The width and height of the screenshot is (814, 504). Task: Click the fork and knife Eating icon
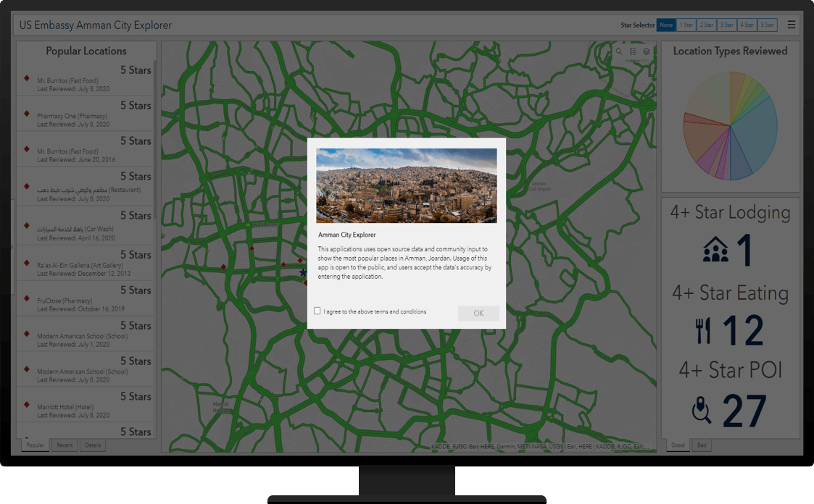click(x=703, y=330)
